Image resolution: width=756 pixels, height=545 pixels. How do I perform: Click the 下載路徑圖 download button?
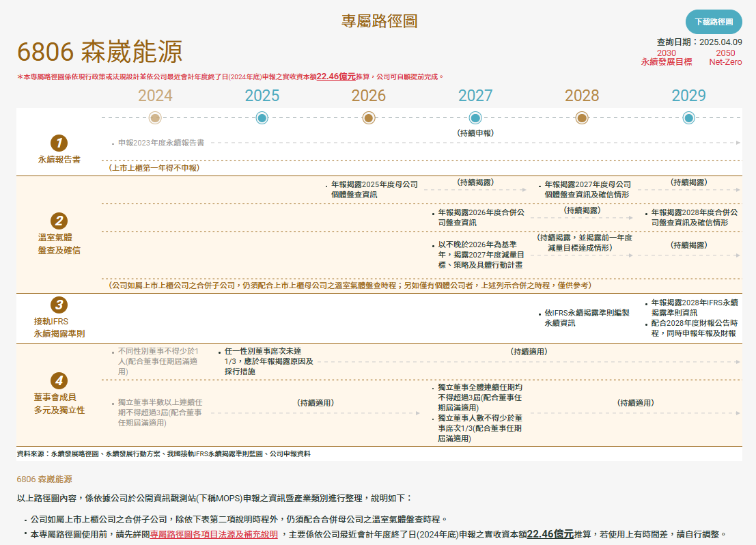(x=713, y=22)
